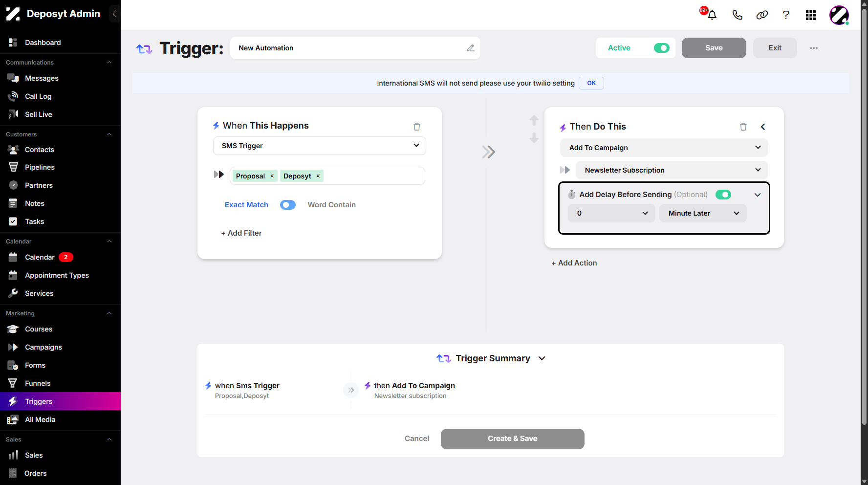Collapse the Marketing sidebar section

(109, 313)
